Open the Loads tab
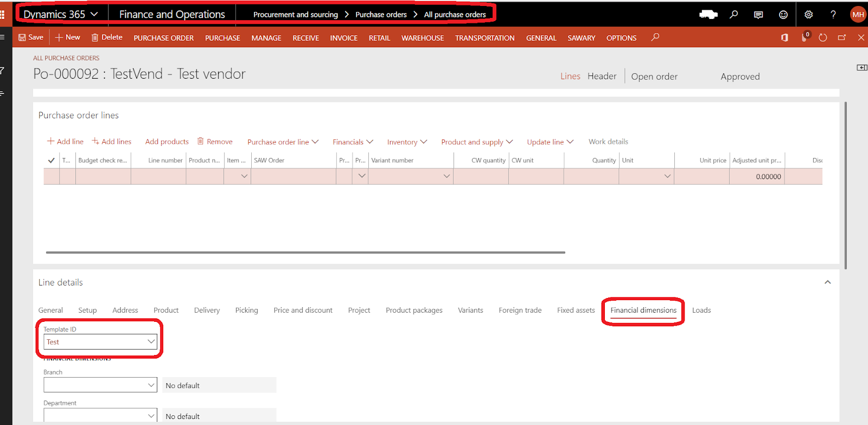This screenshot has height=425, width=868. pos(701,310)
